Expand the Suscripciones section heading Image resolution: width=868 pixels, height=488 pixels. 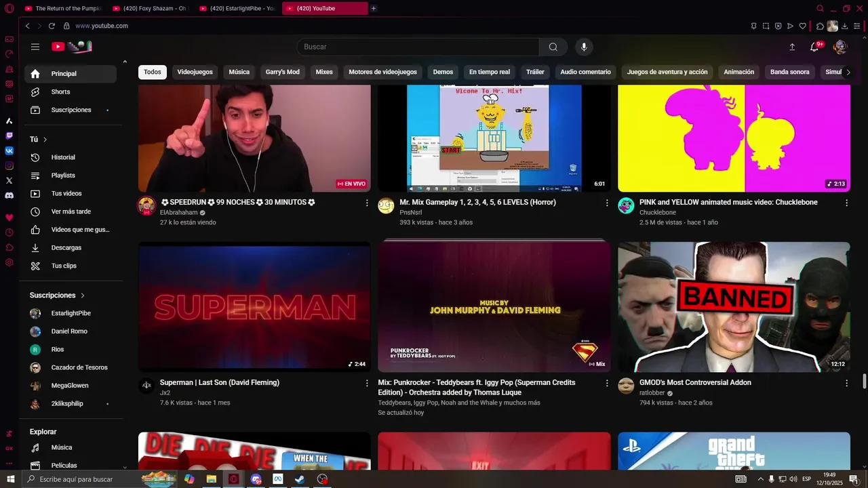tap(58, 296)
